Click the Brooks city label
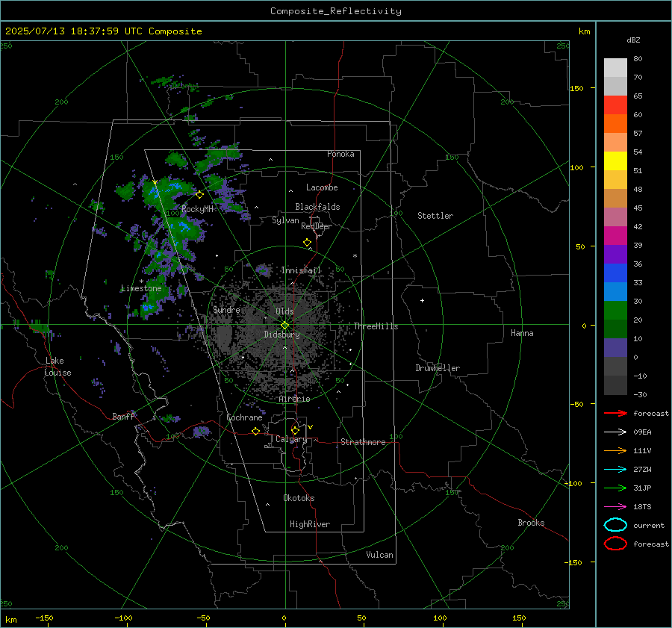672x628 pixels. [531, 523]
